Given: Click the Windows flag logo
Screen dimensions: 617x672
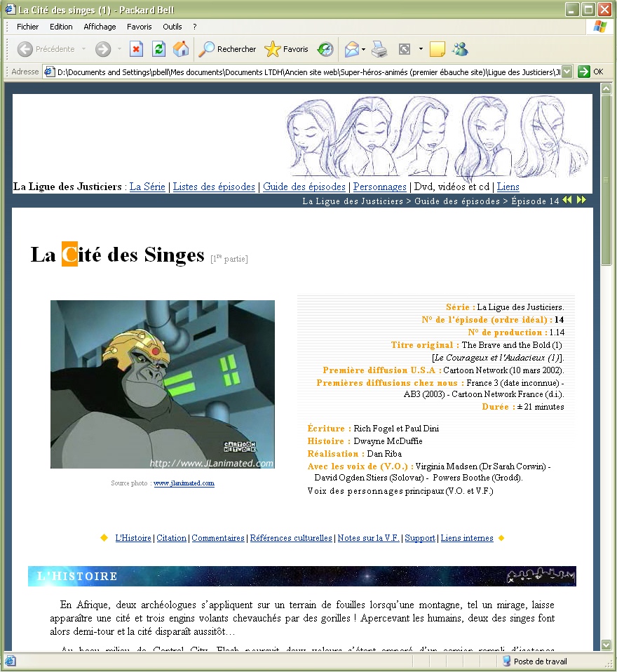Looking at the screenshot, I should tap(600, 27).
